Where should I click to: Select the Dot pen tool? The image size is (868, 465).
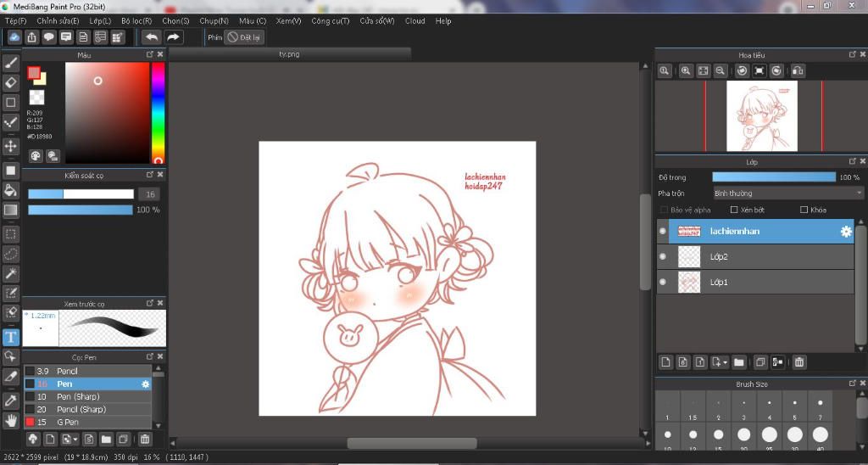click(x=10, y=122)
